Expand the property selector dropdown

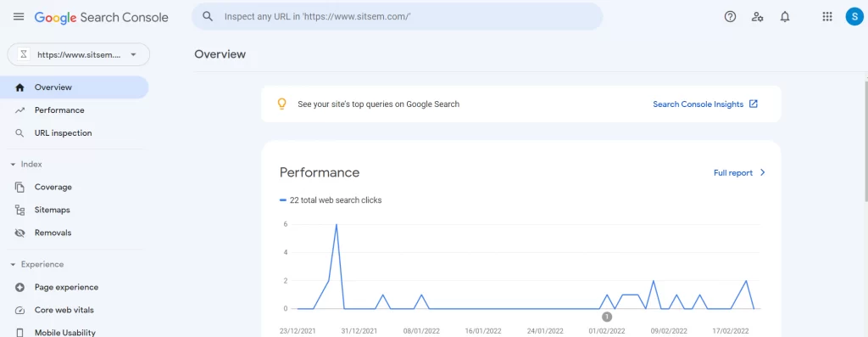coord(78,55)
